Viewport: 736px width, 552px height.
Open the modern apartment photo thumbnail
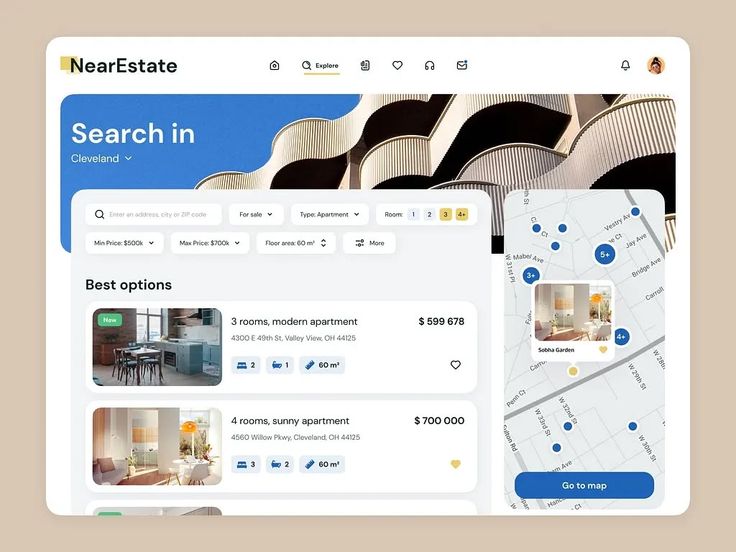tap(157, 347)
